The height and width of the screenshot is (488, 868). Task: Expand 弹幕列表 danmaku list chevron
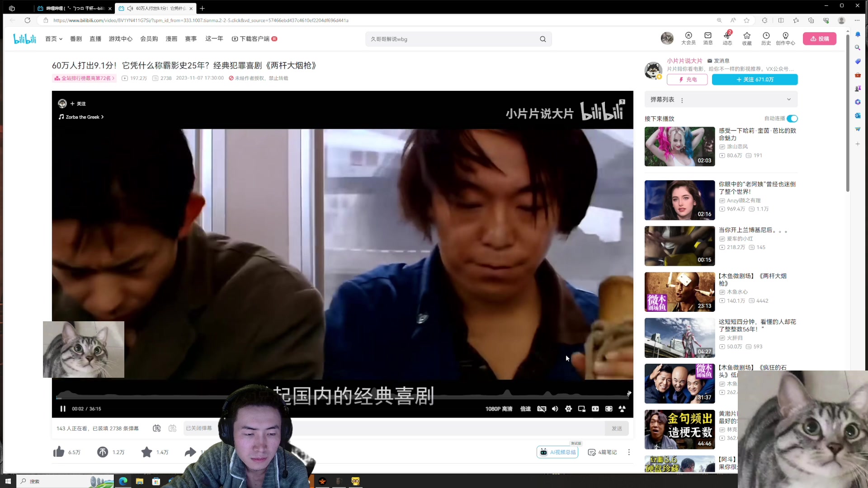(x=788, y=99)
